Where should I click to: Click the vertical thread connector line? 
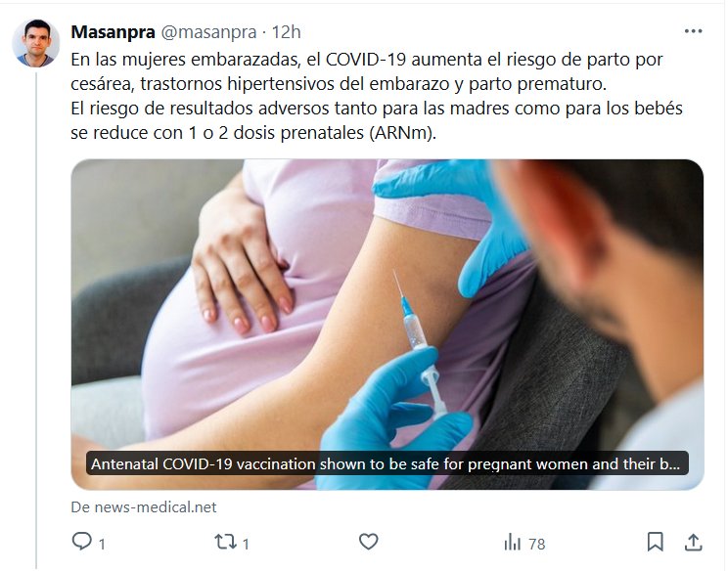(36, 320)
